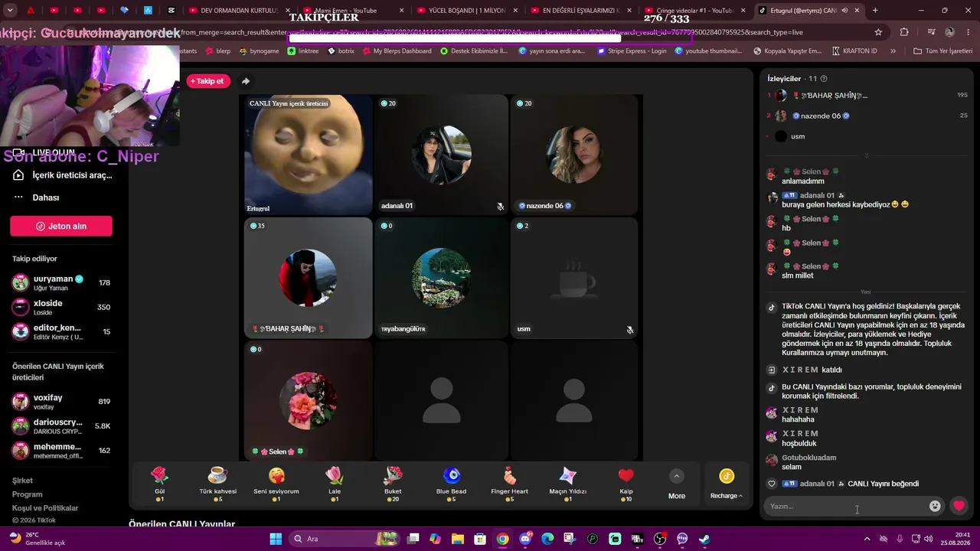Open the KRAFTON ID bookmark
Image resolution: width=980 pixels, height=551 pixels.
(854, 51)
